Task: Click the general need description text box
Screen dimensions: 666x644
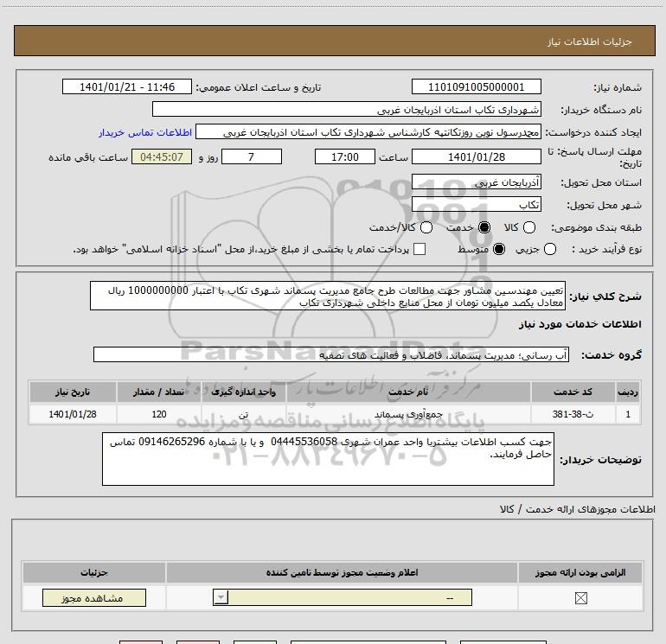Action: [x=328, y=296]
